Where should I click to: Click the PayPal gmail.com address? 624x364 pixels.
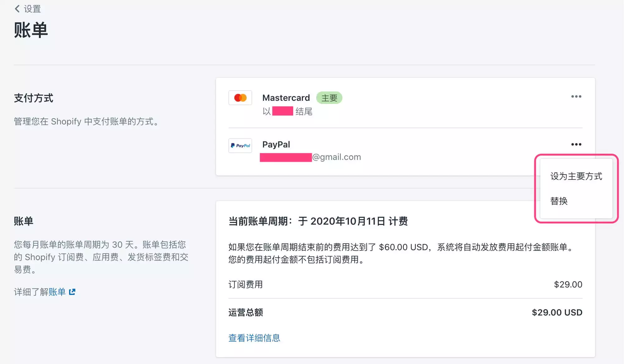tap(336, 157)
